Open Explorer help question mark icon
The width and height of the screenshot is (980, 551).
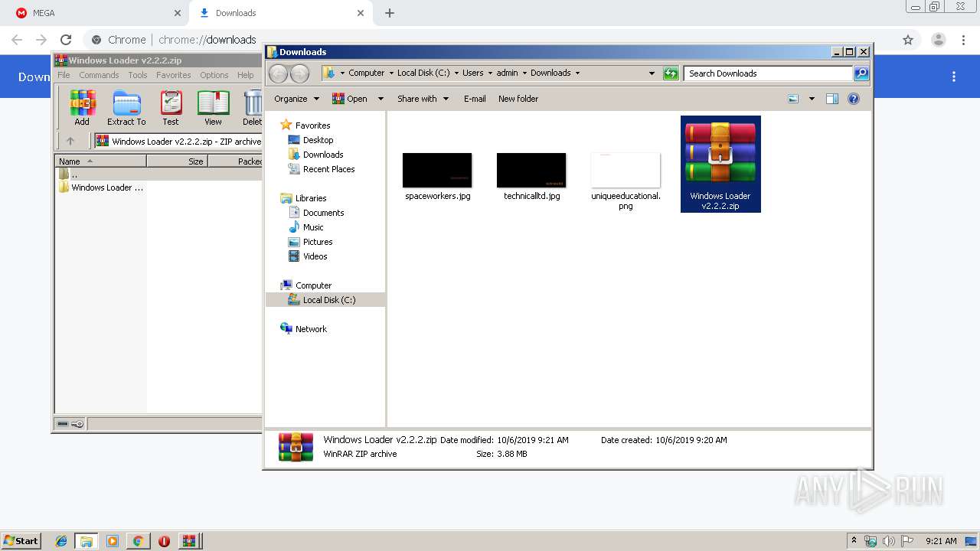(x=854, y=99)
